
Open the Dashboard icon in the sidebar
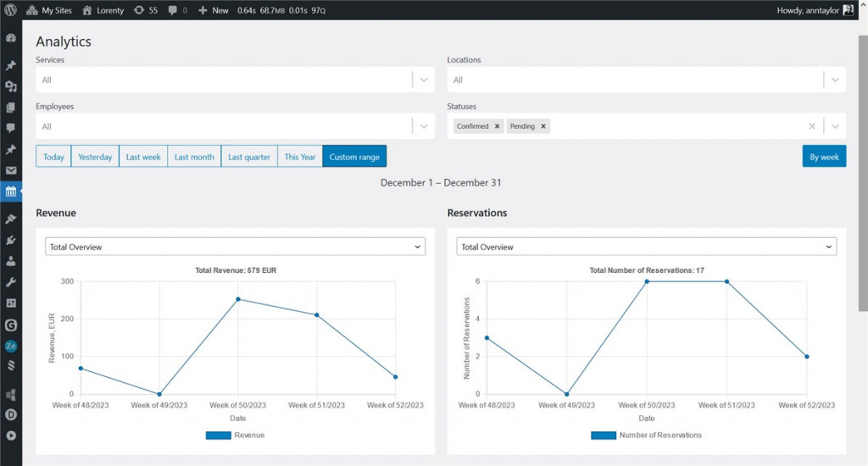(11, 38)
